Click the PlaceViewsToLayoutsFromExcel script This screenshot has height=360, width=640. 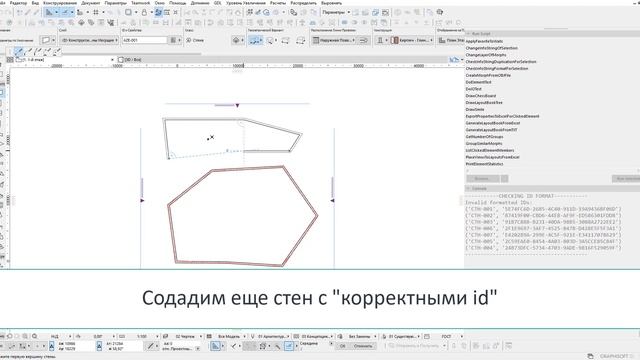[x=493, y=157]
